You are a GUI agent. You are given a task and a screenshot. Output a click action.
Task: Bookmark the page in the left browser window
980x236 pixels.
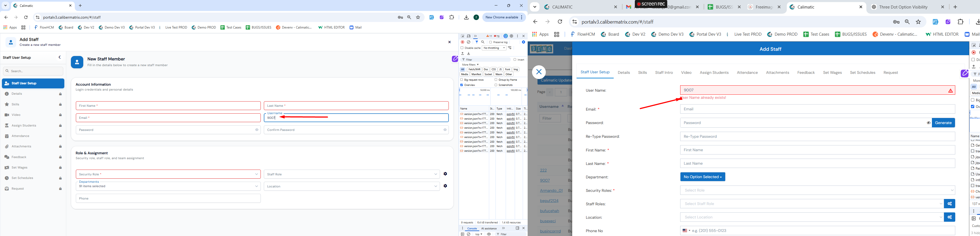point(418,18)
